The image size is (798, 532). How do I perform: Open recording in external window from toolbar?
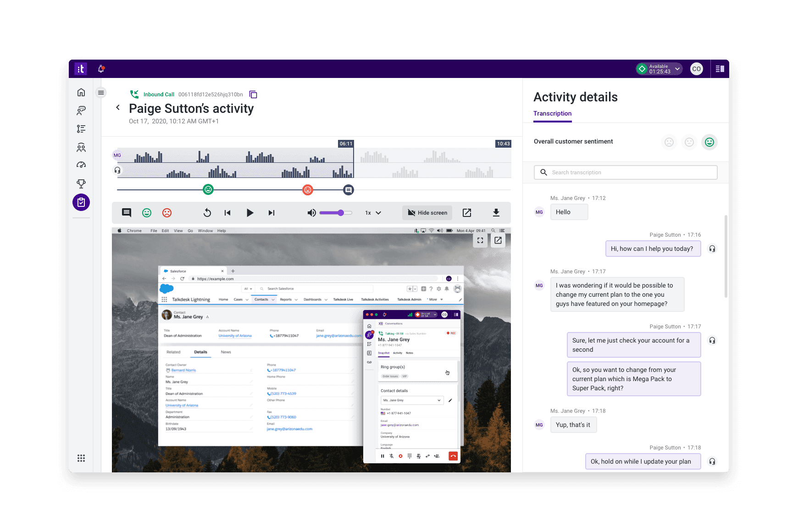coord(467,213)
